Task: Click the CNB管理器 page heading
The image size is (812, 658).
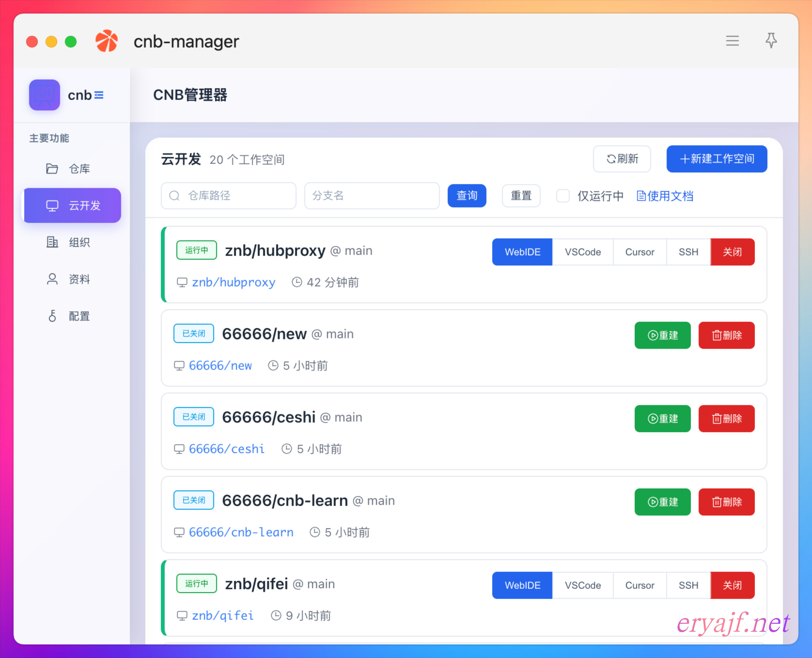Action: pos(190,95)
